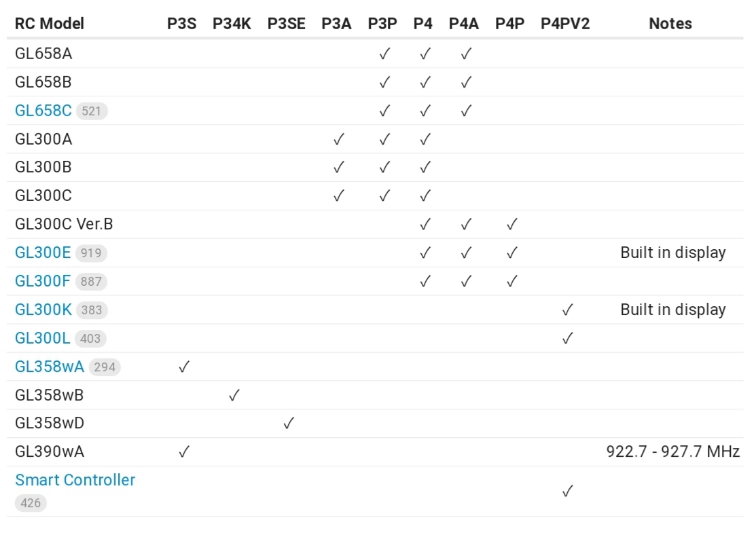Image resolution: width=756 pixels, height=539 pixels.
Task: Click the 521 count badge
Action: [92, 111]
